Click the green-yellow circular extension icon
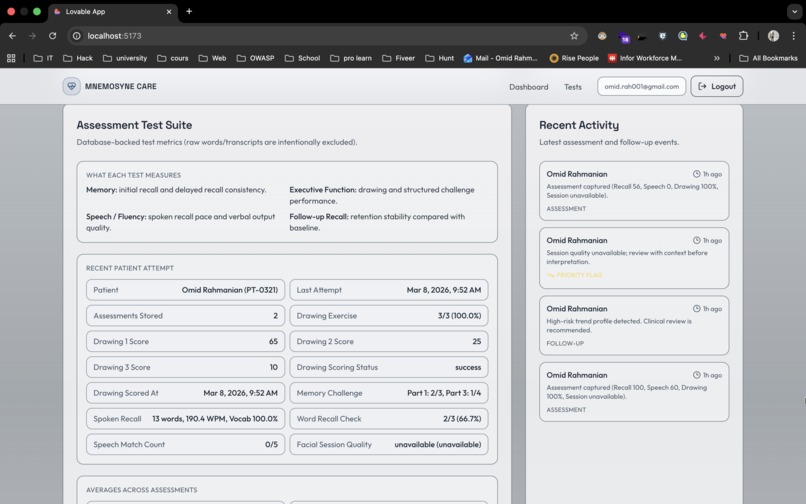806x504 pixels. 683,36
